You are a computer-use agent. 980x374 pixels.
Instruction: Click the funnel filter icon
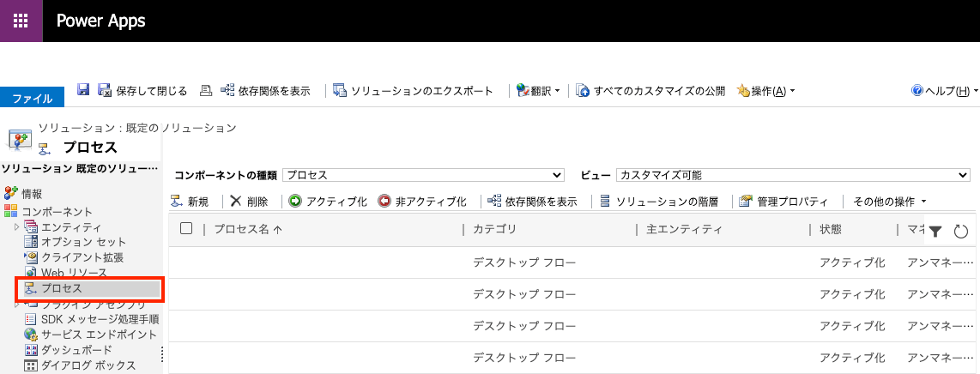pos(935,232)
